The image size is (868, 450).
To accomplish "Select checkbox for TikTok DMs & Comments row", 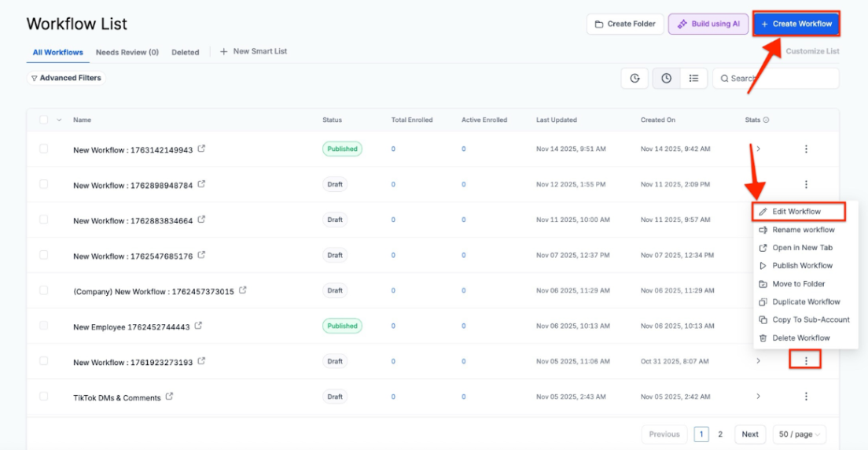I will pos(43,397).
